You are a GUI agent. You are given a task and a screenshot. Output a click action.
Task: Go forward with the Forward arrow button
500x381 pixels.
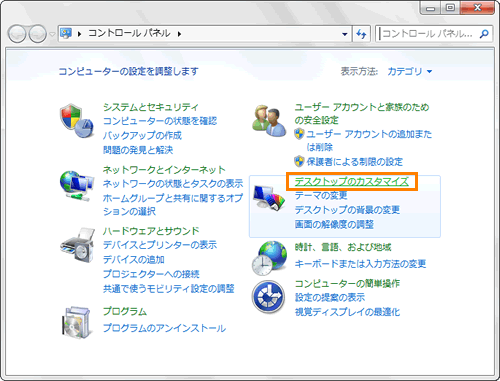(x=37, y=34)
